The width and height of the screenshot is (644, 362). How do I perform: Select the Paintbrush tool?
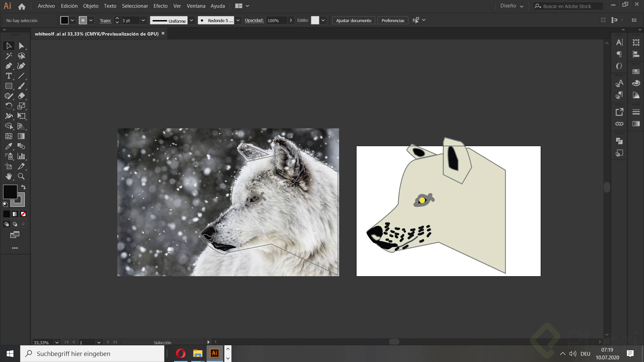point(21,86)
